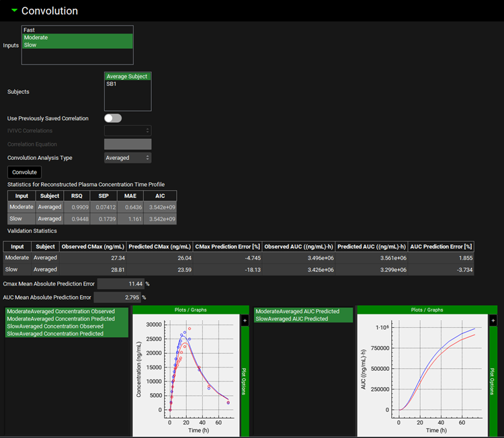504x438 pixels.
Task: Toggle Use Previously Saved Correlation switch
Action: click(113, 118)
